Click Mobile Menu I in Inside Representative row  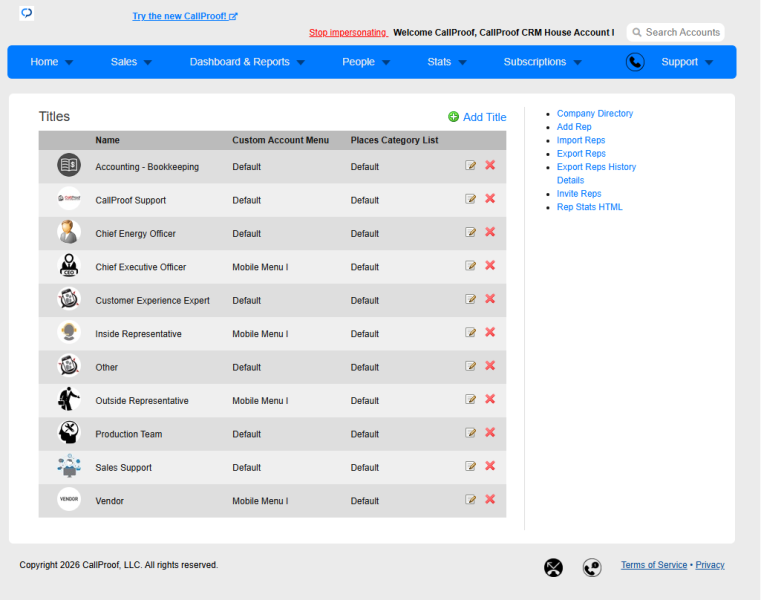click(x=260, y=334)
